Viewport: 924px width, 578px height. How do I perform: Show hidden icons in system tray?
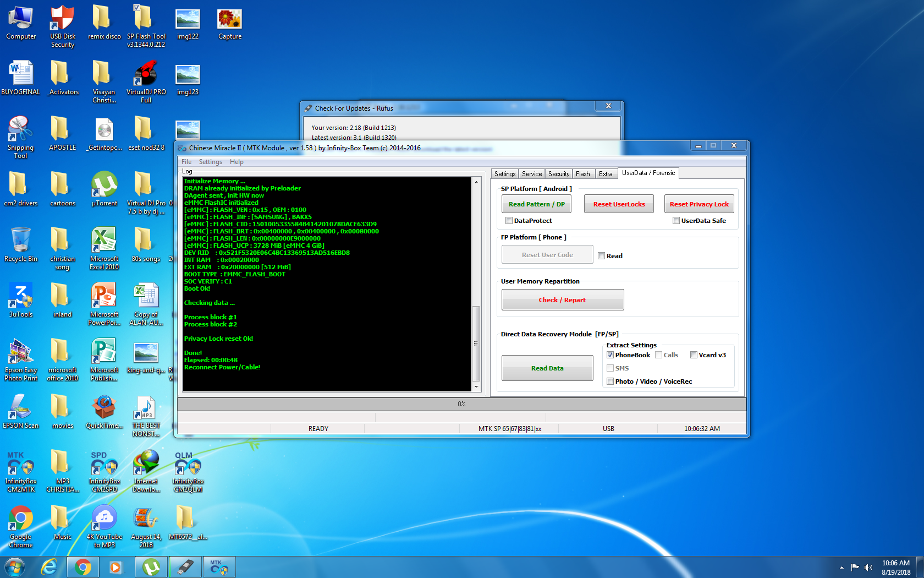tap(842, 567)
